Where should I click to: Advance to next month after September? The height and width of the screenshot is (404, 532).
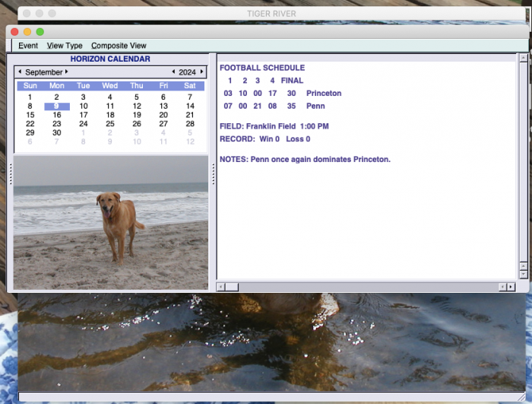tap(67, 72)
